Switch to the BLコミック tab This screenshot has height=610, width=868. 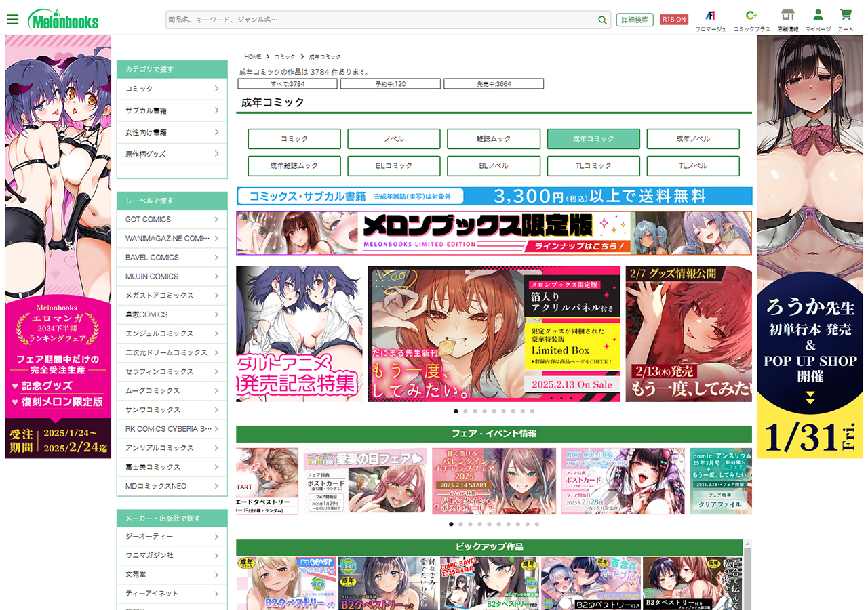[x=394, y=166]
